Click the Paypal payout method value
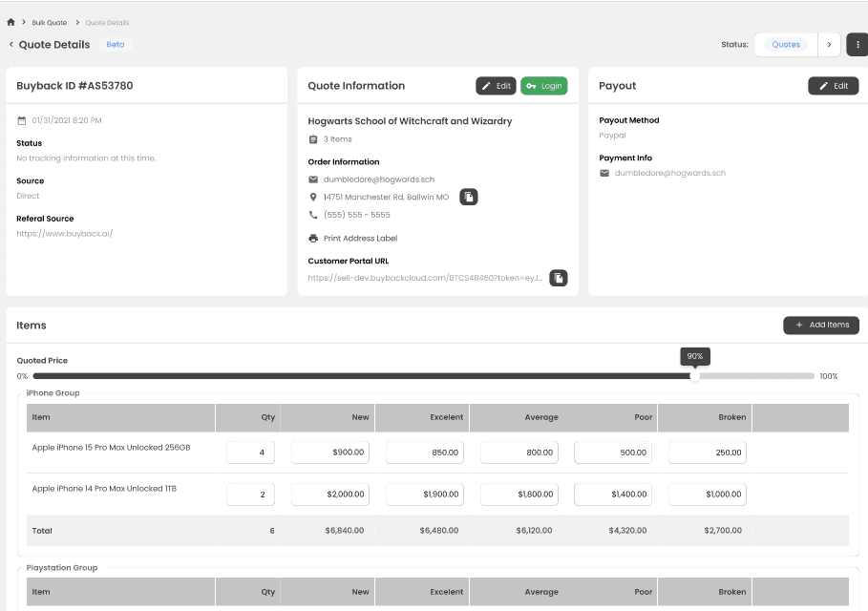The width and height of the screenshot is (868, 611). coord(612,136)
